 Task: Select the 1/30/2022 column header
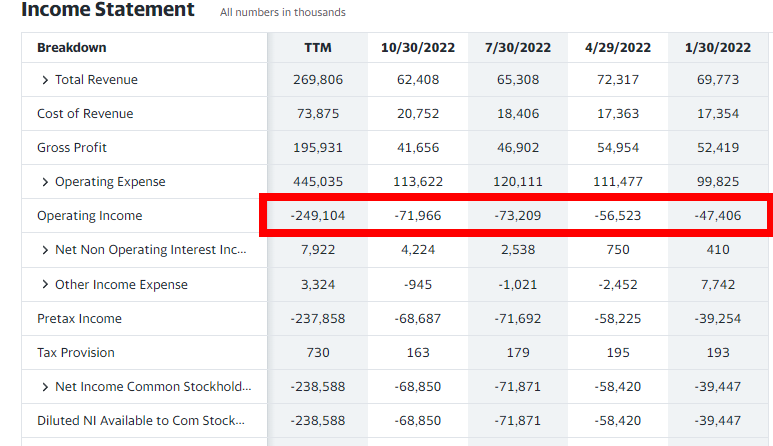(x=718, y=48)
